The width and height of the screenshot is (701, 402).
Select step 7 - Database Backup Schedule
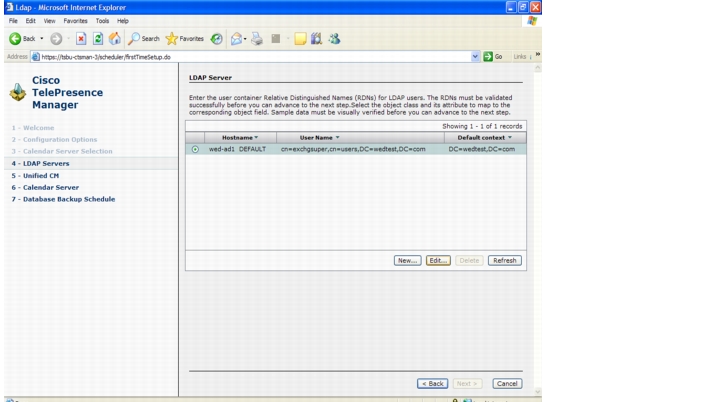[x=63, y=199]
